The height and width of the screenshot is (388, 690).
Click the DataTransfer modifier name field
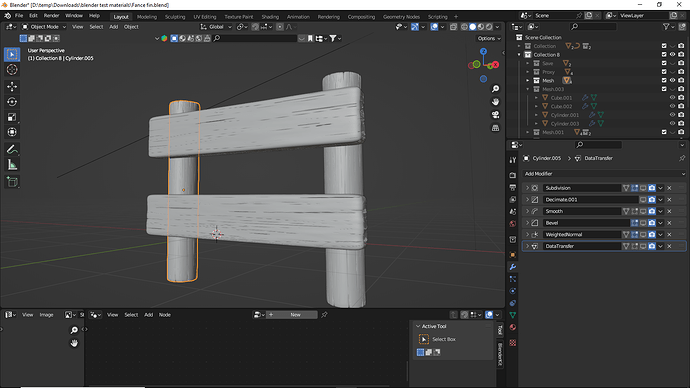coord(581,246)
